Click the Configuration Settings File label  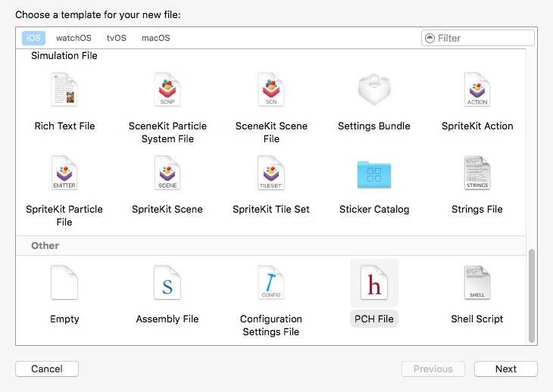(271, 325)
